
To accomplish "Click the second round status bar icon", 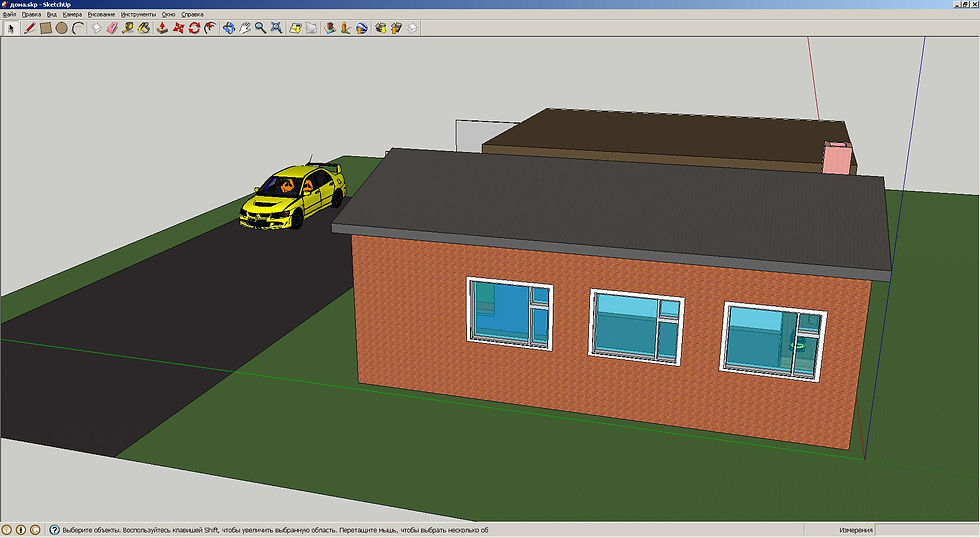I will click(x=21, y=530).
